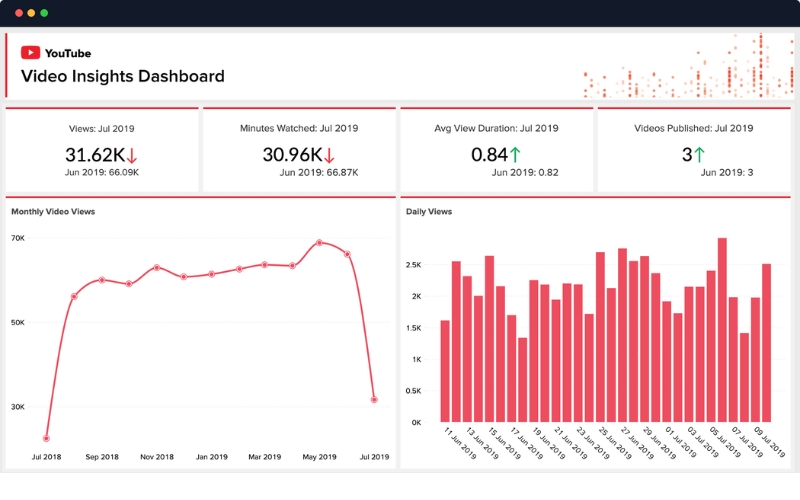Select the May 2019 peak data point
Viewport: 800px width, 500px height.
[319, 242]
